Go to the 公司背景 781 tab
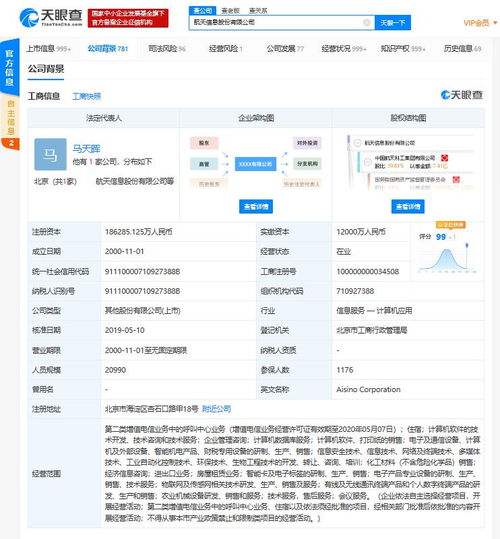 pyautogui.click(x=108, y=49)
